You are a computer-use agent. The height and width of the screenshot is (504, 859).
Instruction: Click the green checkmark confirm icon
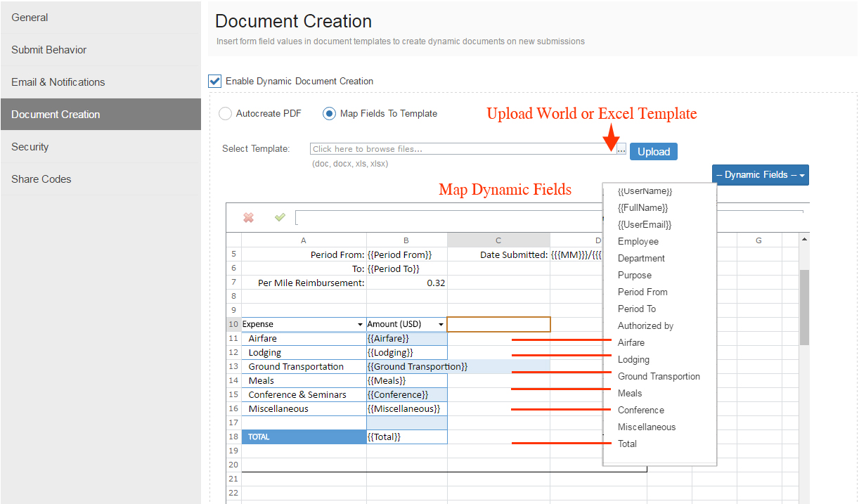tap(280, 218)
